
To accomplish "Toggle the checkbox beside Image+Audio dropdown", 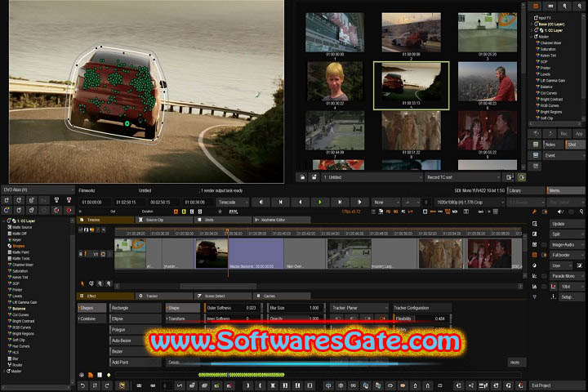I will [x=544, y=244].
